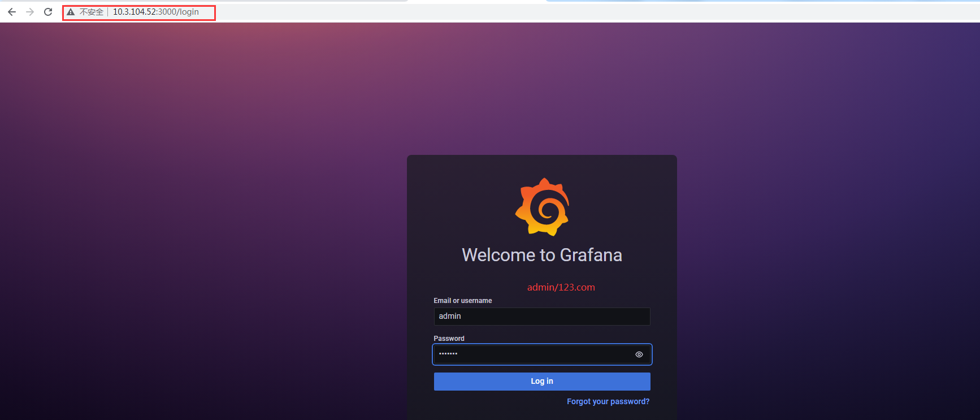Click the browser forward arrow
980x420 pixels.
(30, 12)
